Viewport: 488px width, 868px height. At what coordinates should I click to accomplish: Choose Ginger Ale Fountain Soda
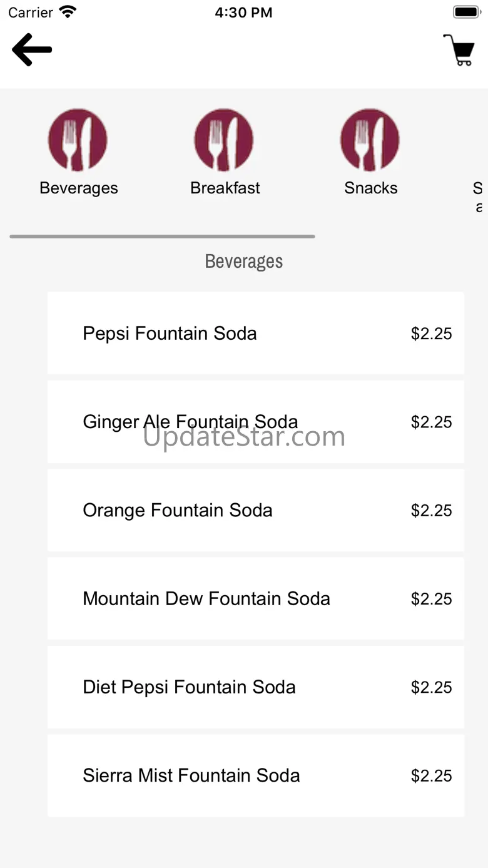[x=190, y=422]
